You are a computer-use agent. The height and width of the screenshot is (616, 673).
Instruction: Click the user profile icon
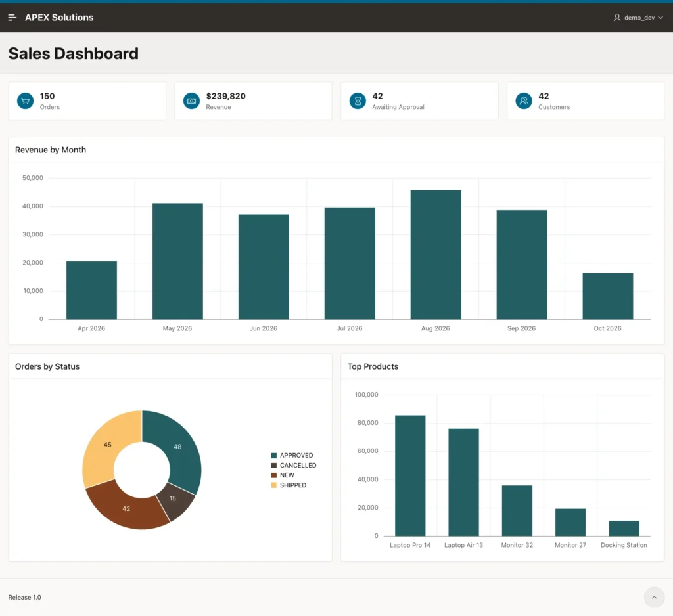(x=616, y=18)
